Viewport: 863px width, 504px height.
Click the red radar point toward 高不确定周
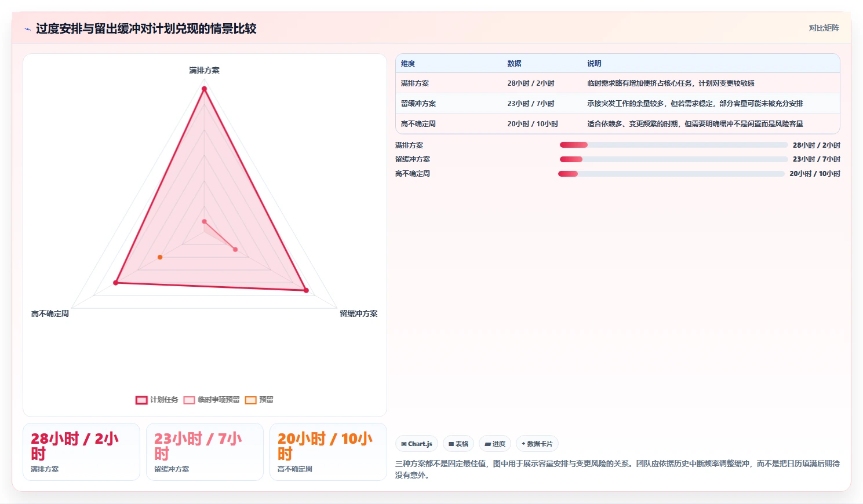coord(116,283)
